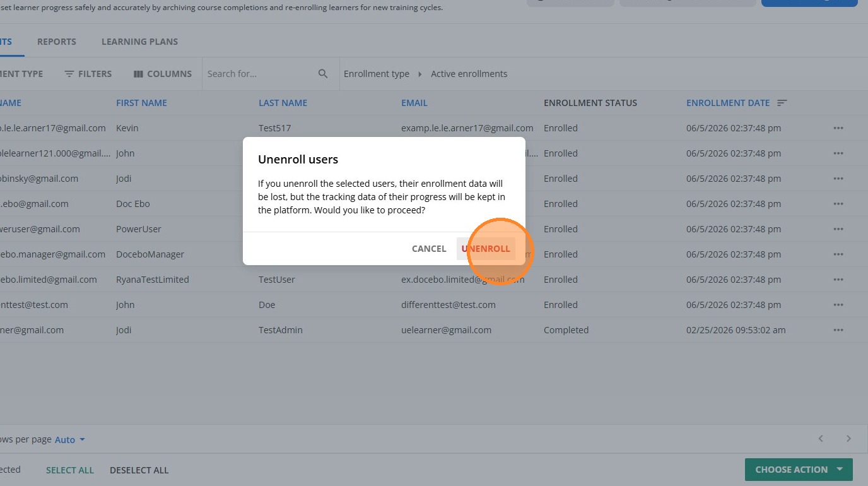Click the sort icon next to Enrollment Date
The image size is (868, 486).
pos(782,103)
